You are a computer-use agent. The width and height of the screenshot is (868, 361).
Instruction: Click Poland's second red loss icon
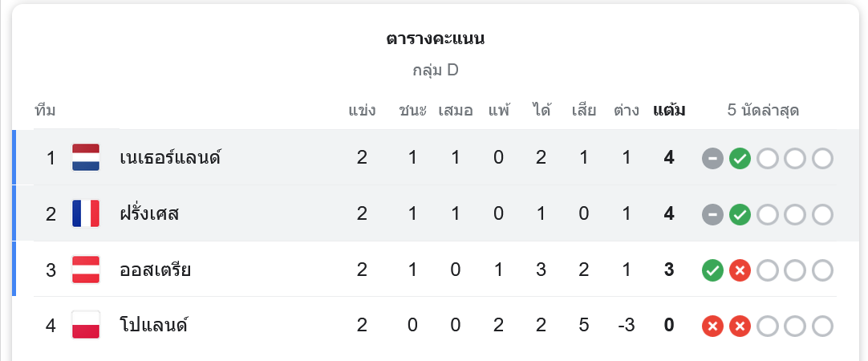(x=740, y=327)
